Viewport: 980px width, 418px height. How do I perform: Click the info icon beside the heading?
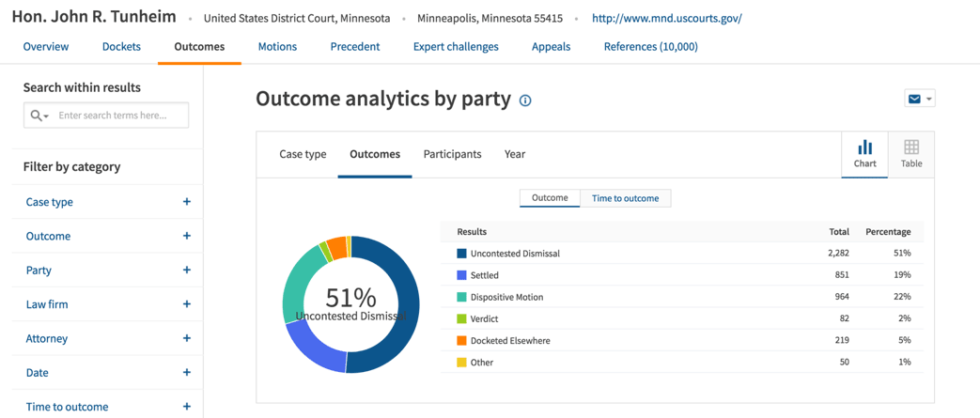[525, 101]
